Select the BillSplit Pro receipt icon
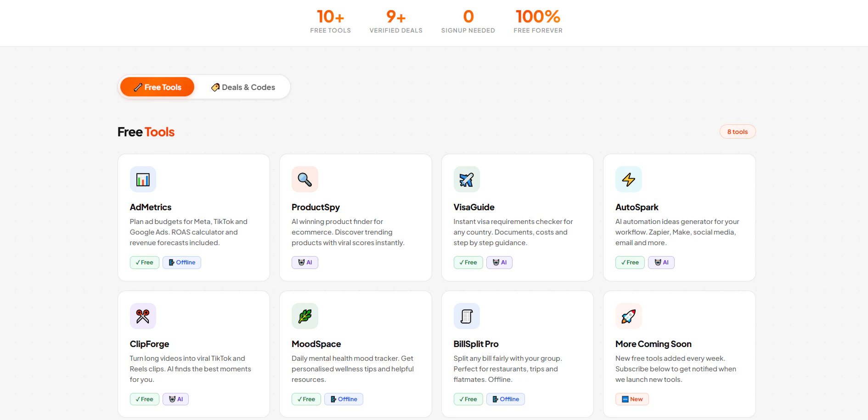Viewport: 868px width, 420px height. point(467,316)
